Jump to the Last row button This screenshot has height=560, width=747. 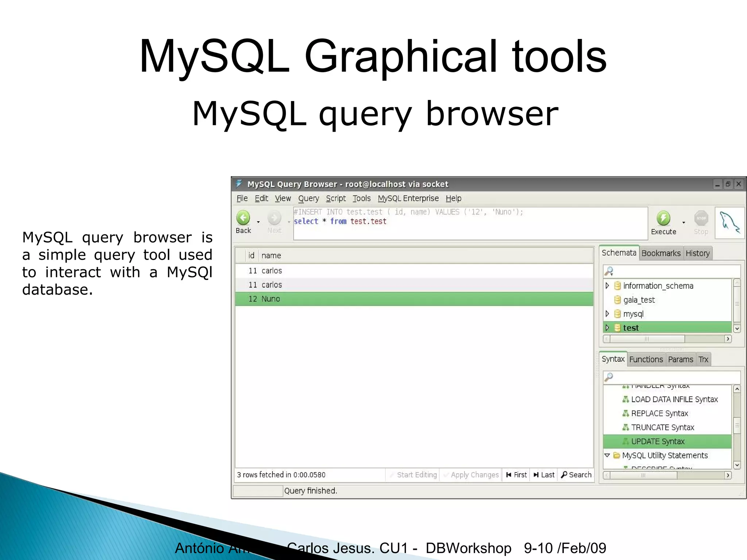click(x=544, y=475)
